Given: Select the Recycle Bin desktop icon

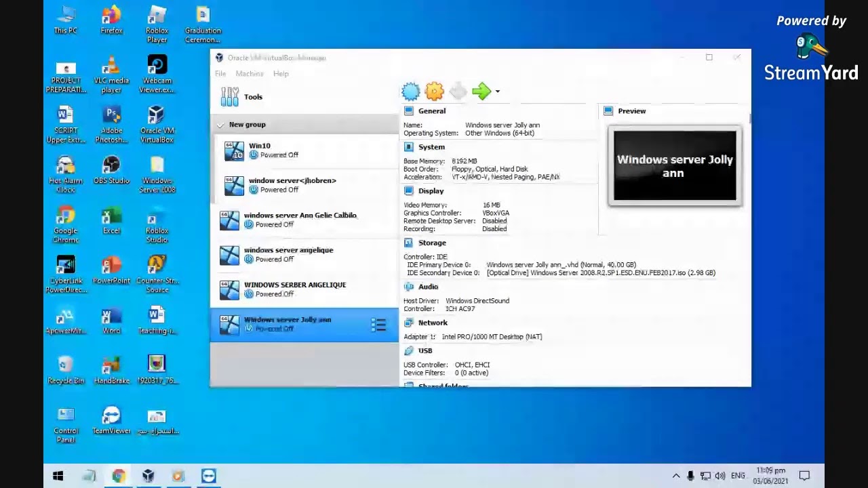Looking at the screenshot, I should click(x=66, y=371).
